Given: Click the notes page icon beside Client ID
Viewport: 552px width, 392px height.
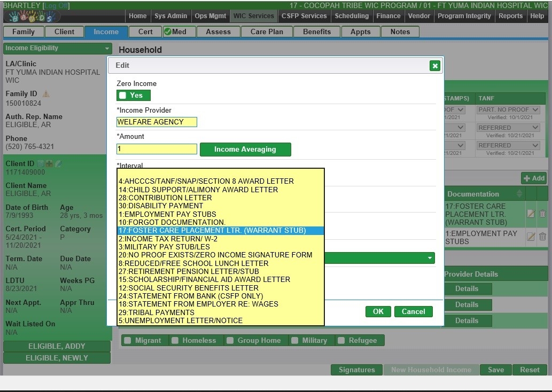Looking at the screenshot, I should (41, 164).
